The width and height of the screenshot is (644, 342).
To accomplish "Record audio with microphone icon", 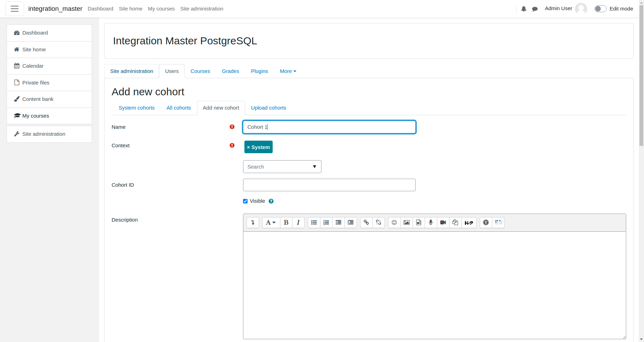I will coord(431,223).
